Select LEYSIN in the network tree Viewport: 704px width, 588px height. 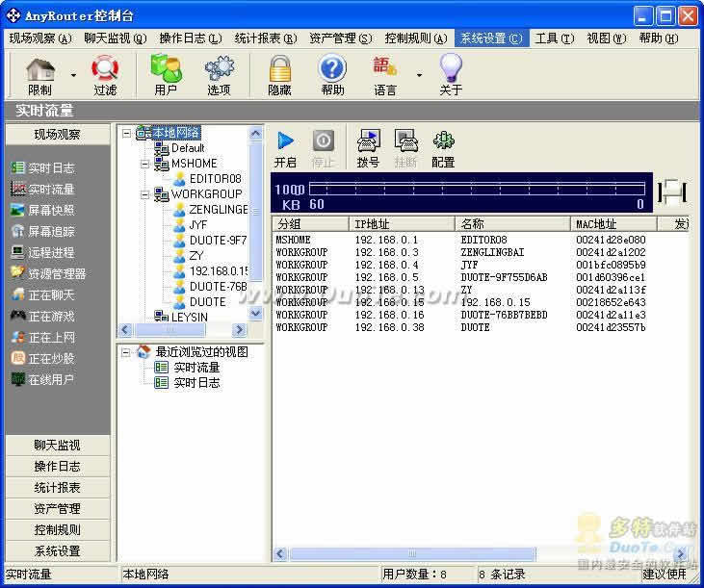pos(190,318)
